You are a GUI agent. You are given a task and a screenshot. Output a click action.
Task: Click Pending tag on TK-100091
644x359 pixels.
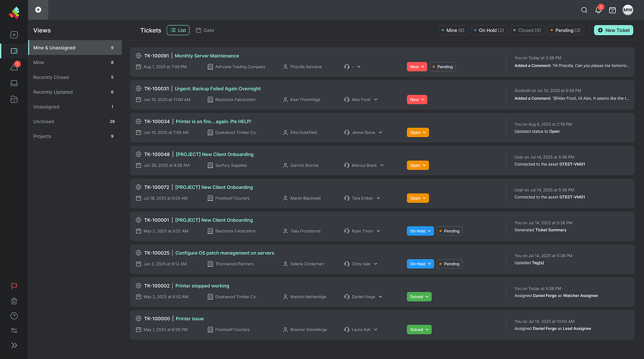click(443, 67)
